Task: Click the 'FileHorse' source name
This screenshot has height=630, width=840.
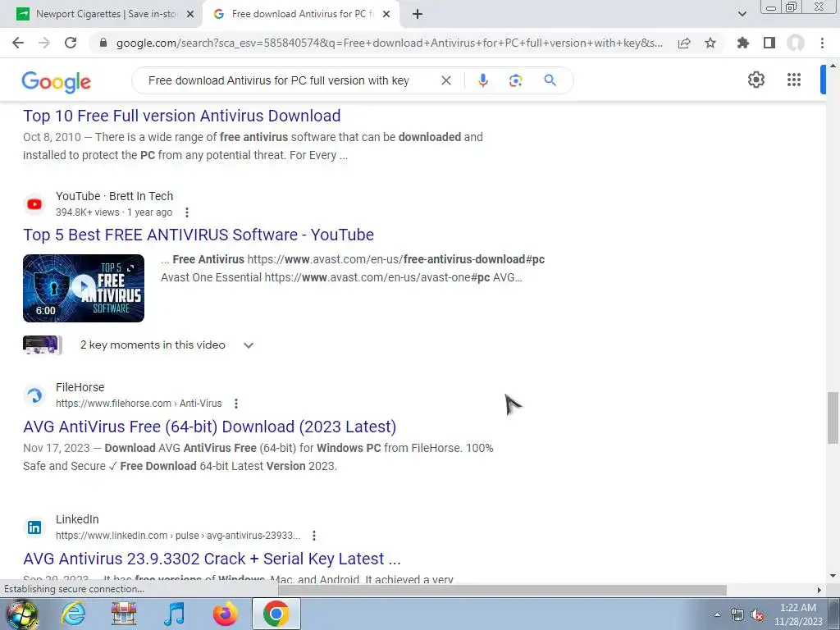Action: (80, 387)
